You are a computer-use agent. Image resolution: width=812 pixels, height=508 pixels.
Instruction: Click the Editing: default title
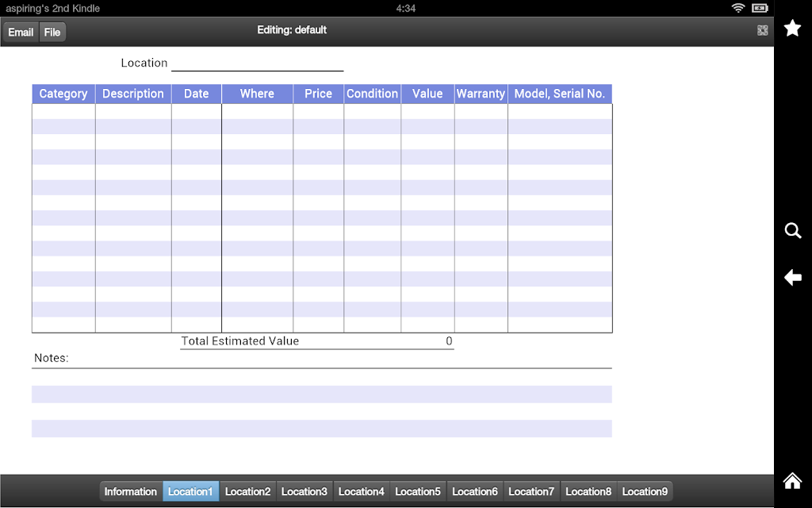pyautogui.click(x=292, y=30)
